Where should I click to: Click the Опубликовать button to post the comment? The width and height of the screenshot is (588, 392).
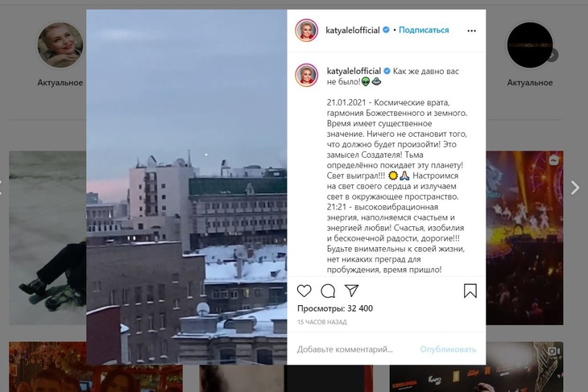(448, 349)
